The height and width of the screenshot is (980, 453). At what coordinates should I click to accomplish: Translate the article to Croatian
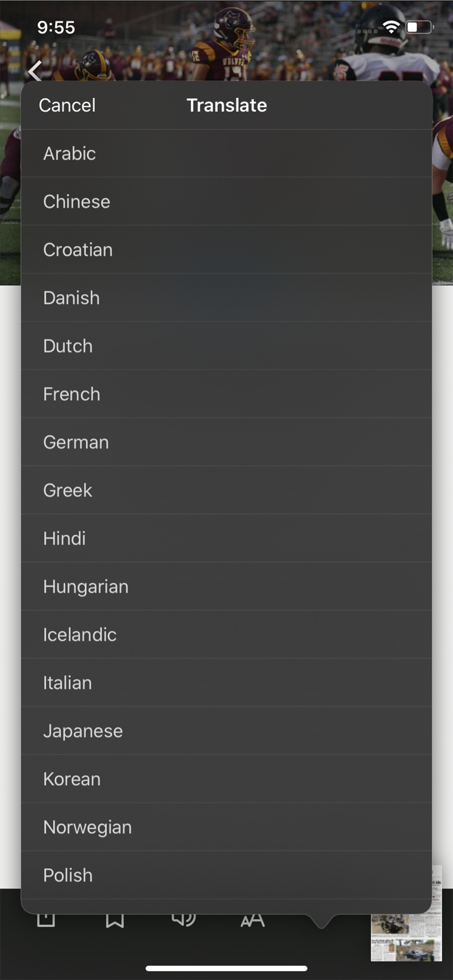point(78,250)
